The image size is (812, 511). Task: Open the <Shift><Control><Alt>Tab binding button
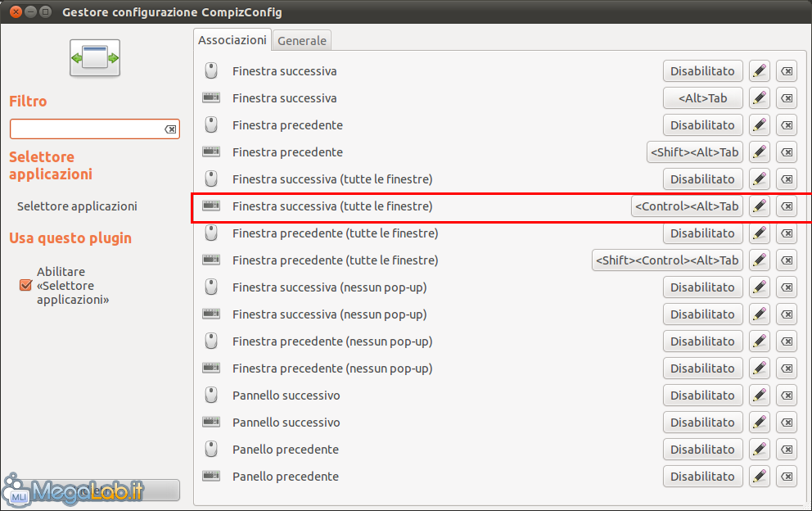click(667, 260)
